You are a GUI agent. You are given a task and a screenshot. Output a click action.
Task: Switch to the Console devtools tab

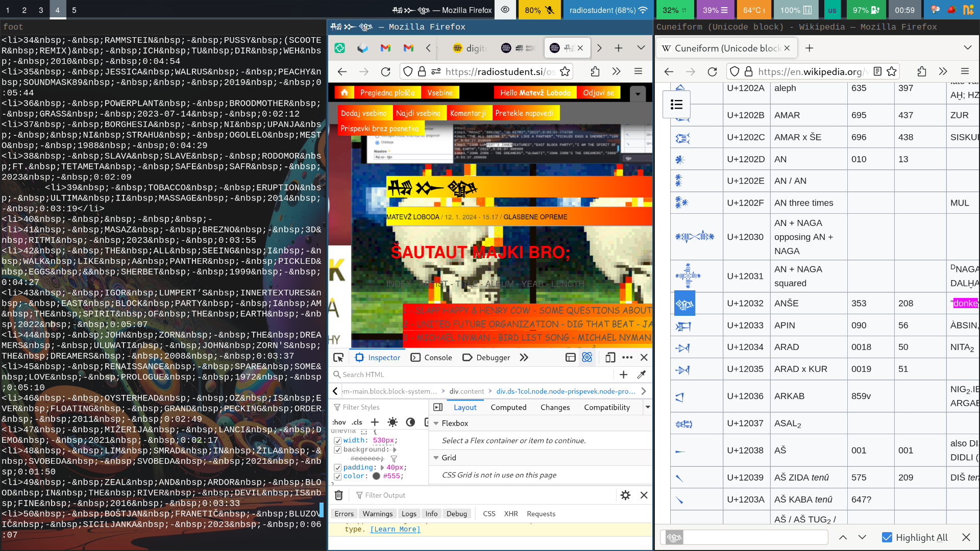431,358
